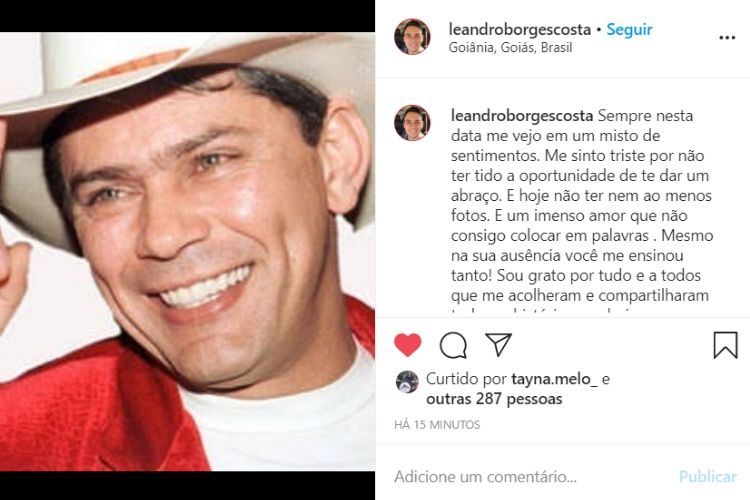This screenshot has width=750, height=500.
Task: Share post using the paper plane icon
Action: (x=498, y=344)
